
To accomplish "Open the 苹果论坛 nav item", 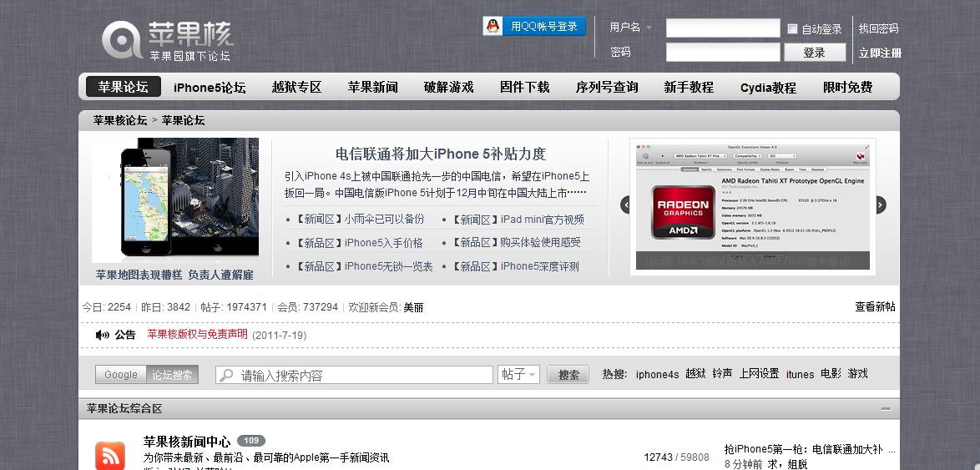I will tap(123, 87).
